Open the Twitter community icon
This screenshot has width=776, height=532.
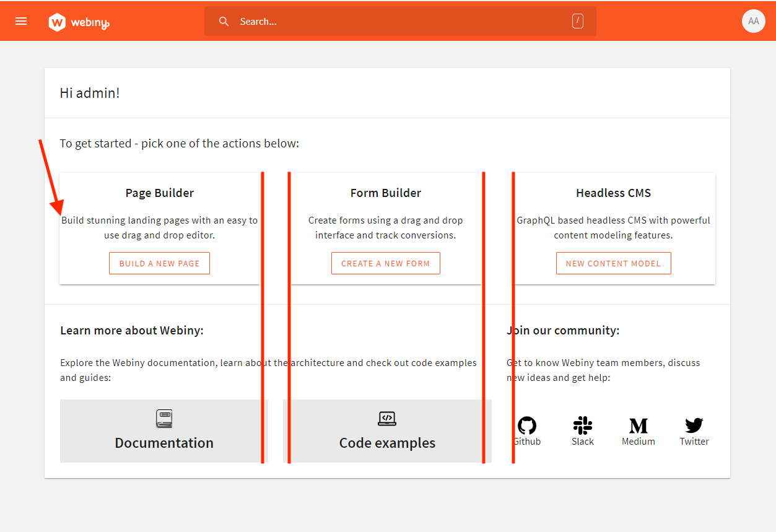694,425
